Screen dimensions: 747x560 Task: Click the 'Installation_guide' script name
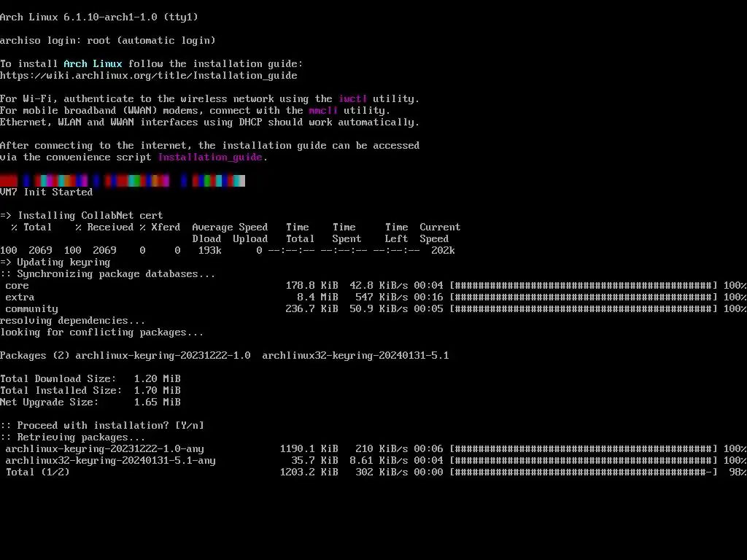tap(210, 157)
